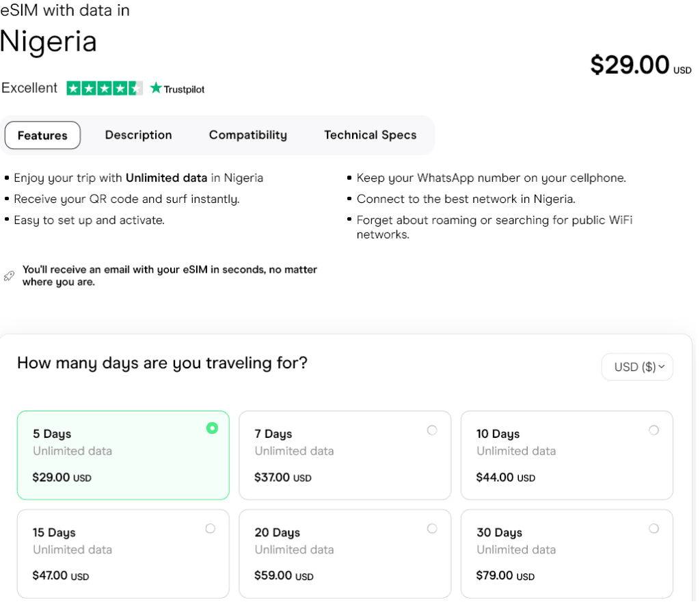Click the Excellent rating link
Viewport: 700px width, 604px height.
[x=29, y=88]
